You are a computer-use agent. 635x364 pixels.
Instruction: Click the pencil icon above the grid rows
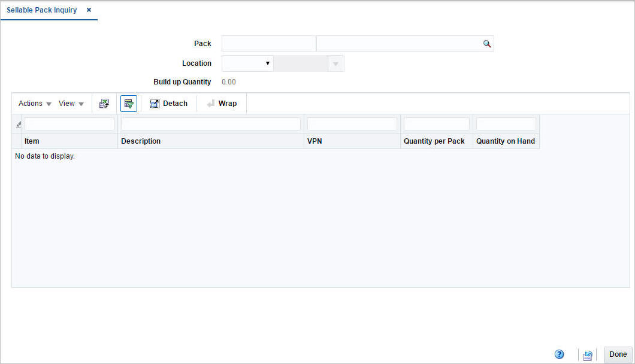point(17,123)
